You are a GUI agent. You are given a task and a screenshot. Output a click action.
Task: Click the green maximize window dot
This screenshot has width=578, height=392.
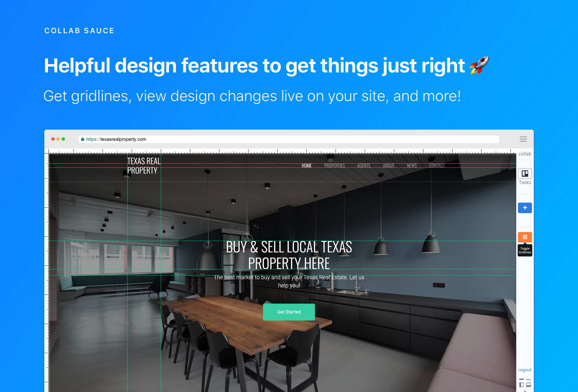pos(63,139)
